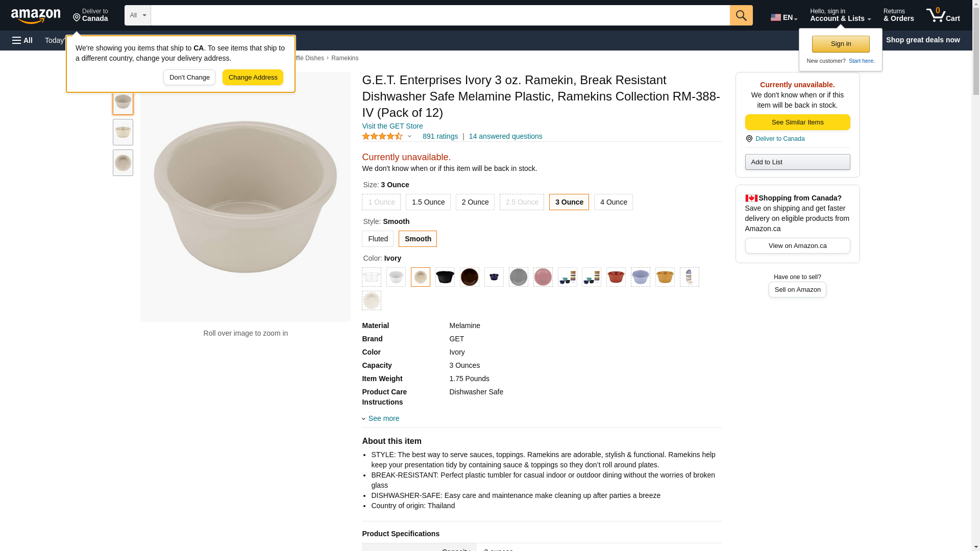Open the search category All dropdown

click(137, 15)
